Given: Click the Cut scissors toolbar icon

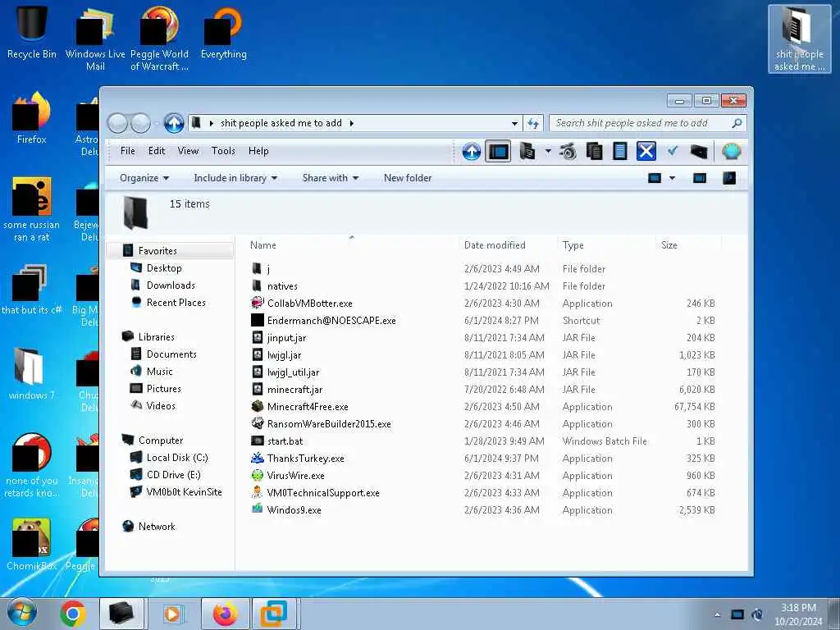Looking at the screenshot, I should [568, 152].
